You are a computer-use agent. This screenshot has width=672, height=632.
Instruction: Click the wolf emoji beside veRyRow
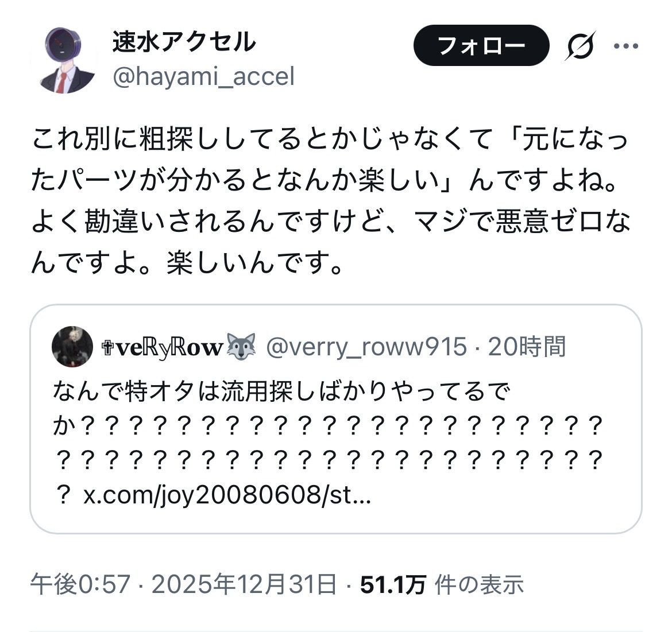coord(241,346)
